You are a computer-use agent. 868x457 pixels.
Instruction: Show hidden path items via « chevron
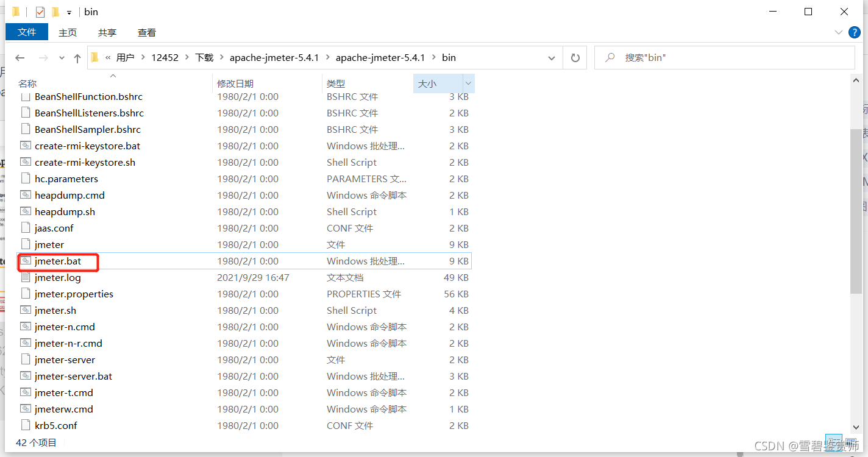pyautogui.click(x=108, y=58)
